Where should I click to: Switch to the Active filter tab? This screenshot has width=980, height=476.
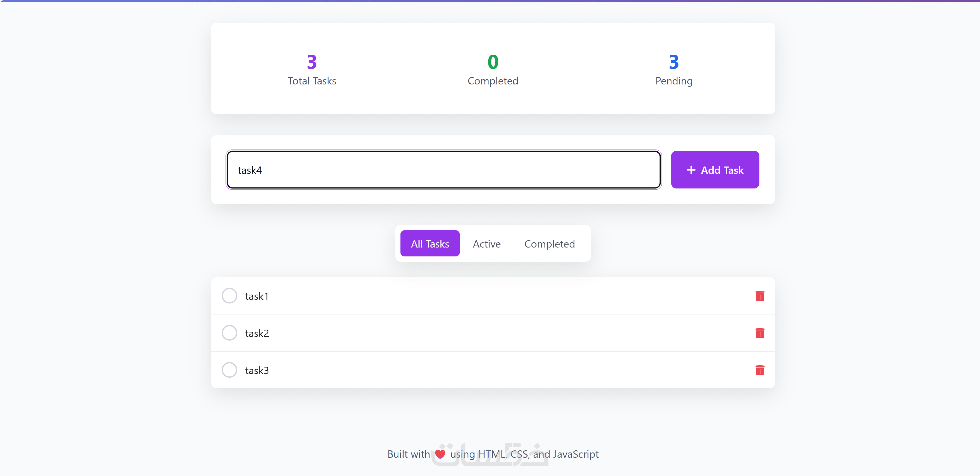(x=486, y=244)
